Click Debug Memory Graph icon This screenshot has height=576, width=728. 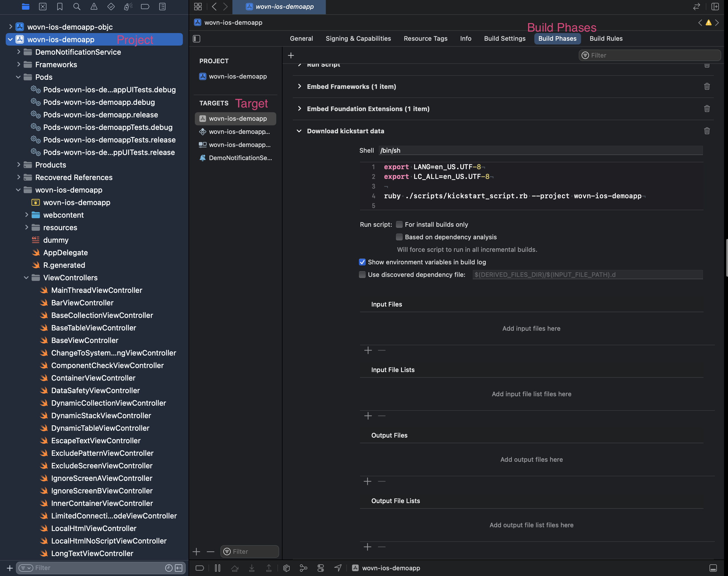pos(303,568)
